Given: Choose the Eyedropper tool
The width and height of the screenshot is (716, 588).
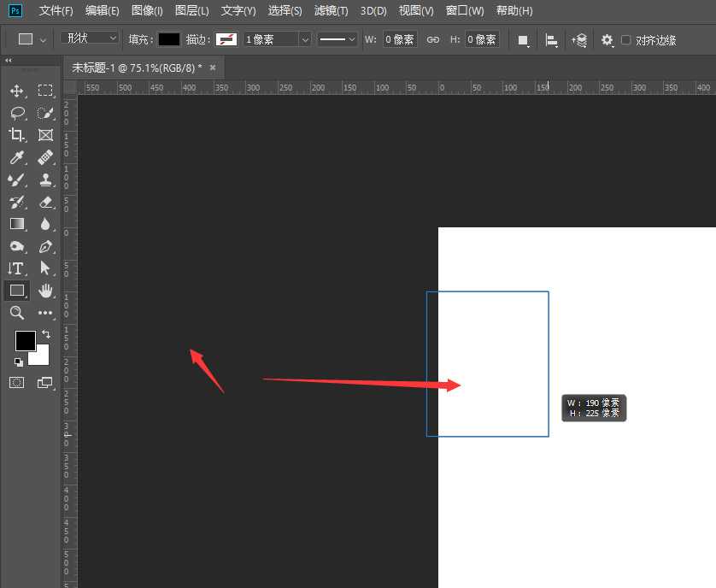Looking at the screenshot, I should 16,157.
